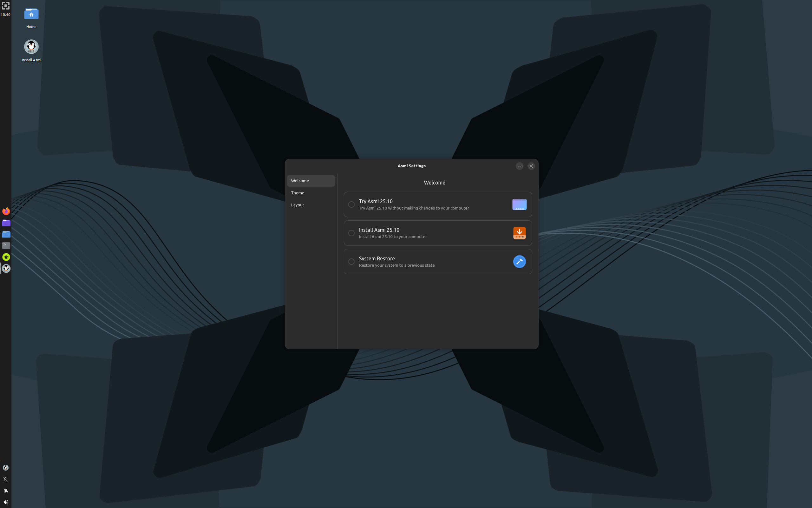Click 'Restore your system to a previous state'
The height and width of the screenshot is (508, 812).
coord(396,265)
